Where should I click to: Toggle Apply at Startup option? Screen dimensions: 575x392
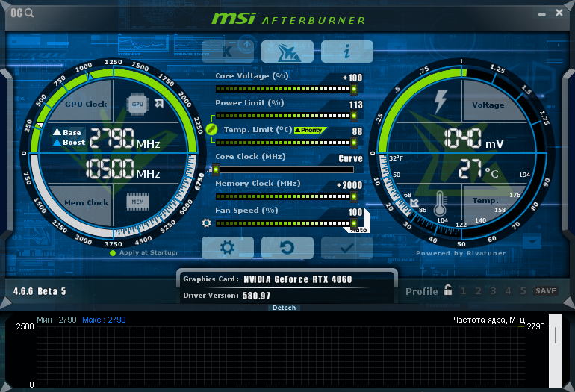point(144,252)
